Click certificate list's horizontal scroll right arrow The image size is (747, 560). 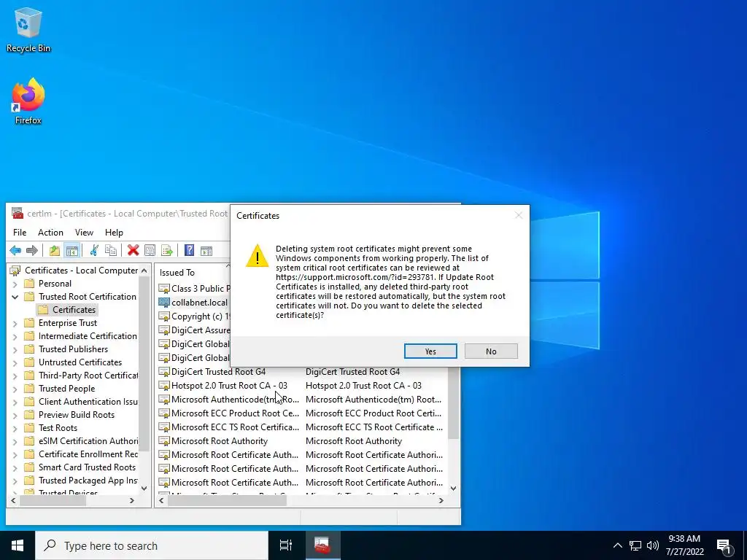coord(441,500)
